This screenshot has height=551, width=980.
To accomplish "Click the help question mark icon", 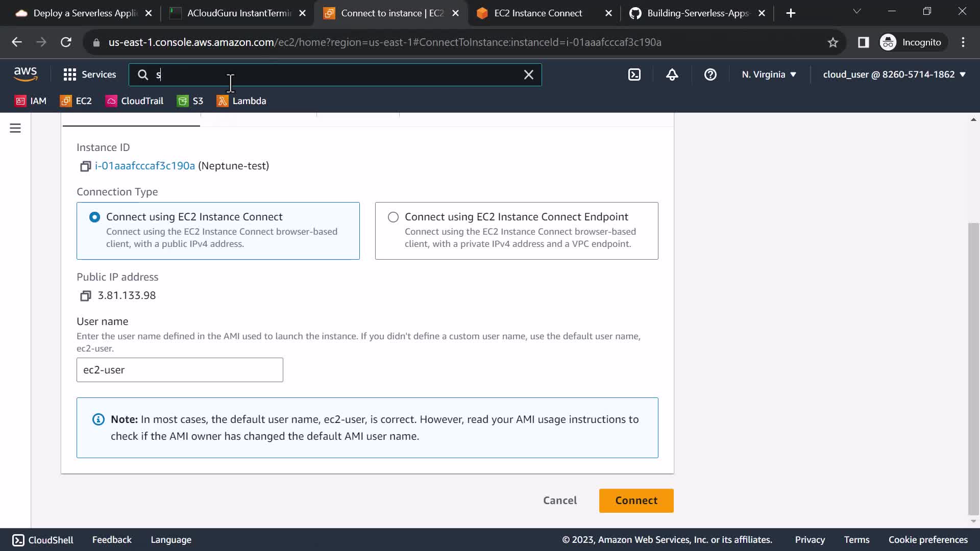I will click(x=710, y=74).
